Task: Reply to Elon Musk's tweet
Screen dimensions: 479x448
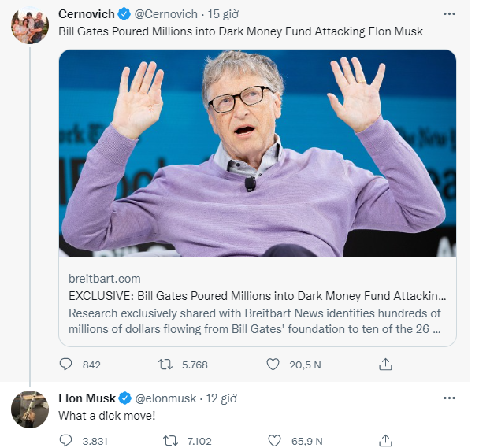Action: point(66,441)
